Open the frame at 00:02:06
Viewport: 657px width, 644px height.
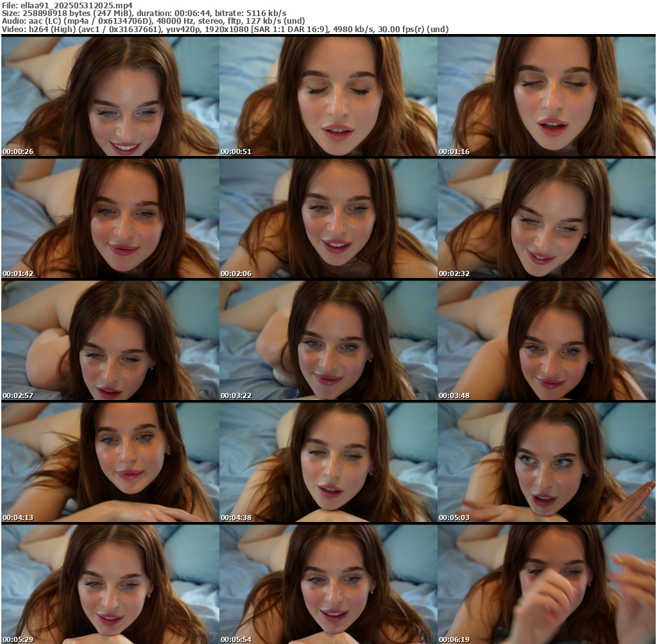click(x=328, y=218)
